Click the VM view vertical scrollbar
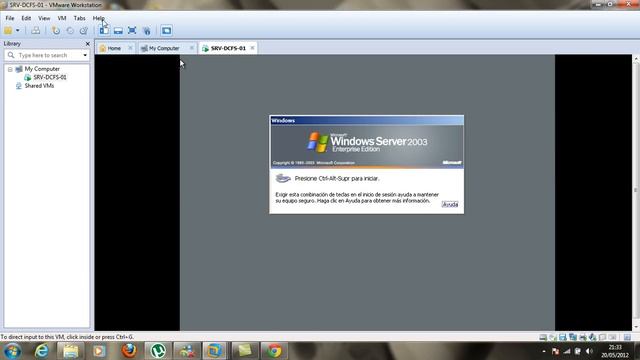Screen dimensions: 640x360 click(x=636, y=192)
